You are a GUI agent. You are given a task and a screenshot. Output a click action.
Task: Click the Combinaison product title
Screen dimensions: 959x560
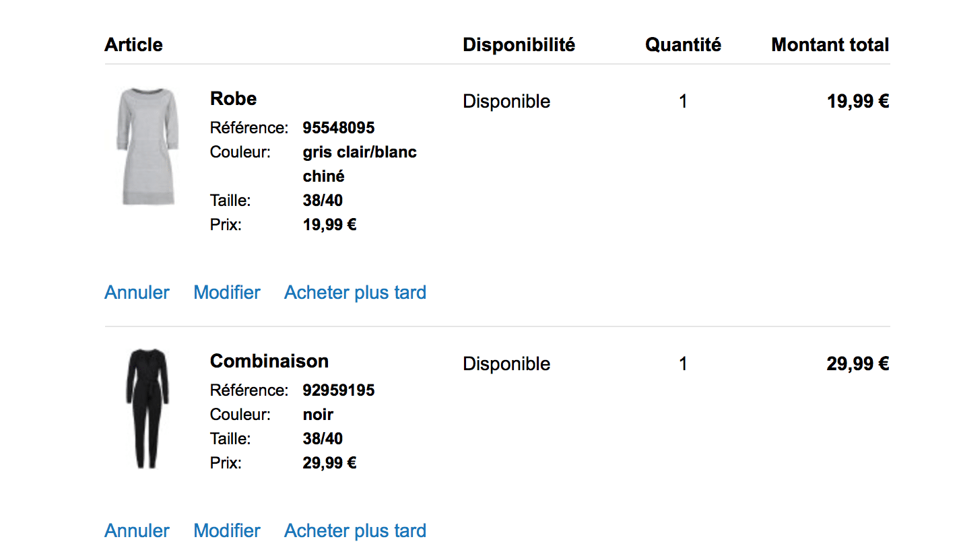click(x=269, y=361)
